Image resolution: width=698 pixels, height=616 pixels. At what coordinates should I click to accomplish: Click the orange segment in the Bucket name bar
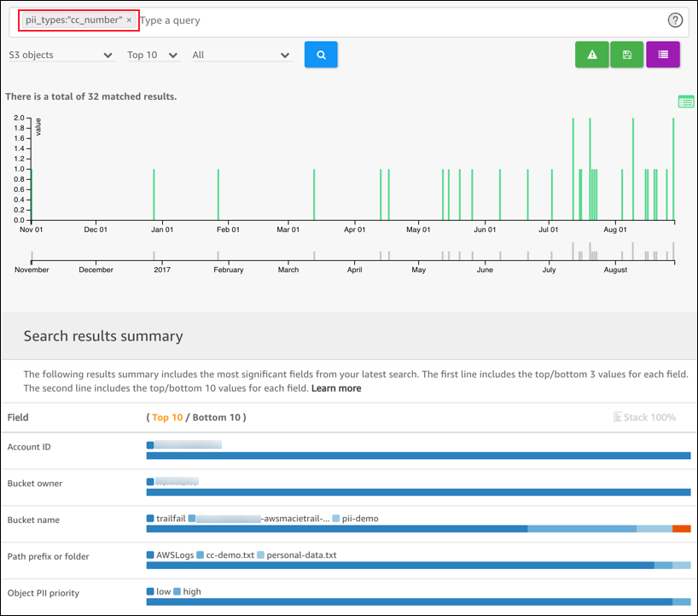[680, 528]
